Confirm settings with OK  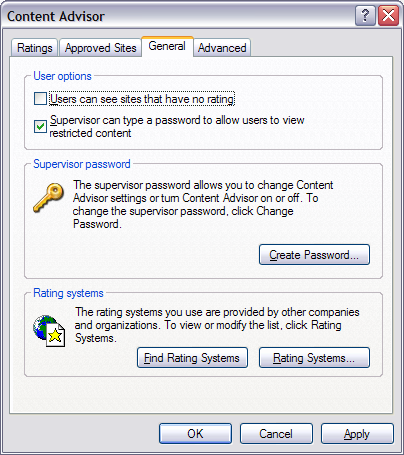pos(195,433)
